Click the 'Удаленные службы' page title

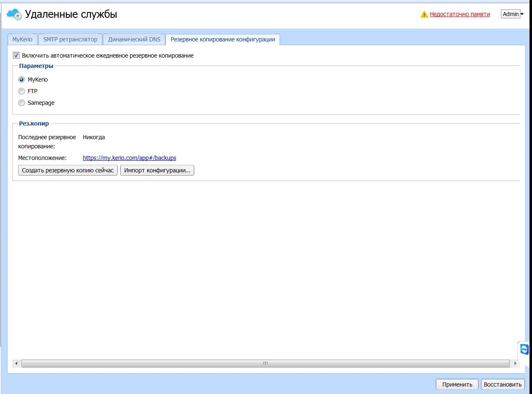71,14
